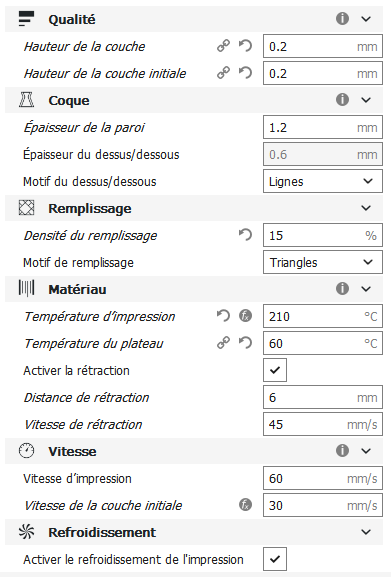Click the info icon in Vitesse header
Screen dimensions: 391x577
point(342,450)
